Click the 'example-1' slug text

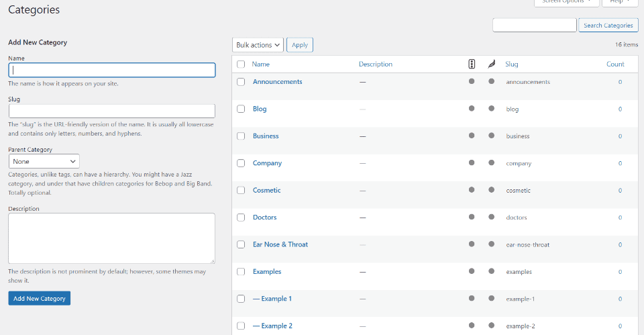[521, 299]
